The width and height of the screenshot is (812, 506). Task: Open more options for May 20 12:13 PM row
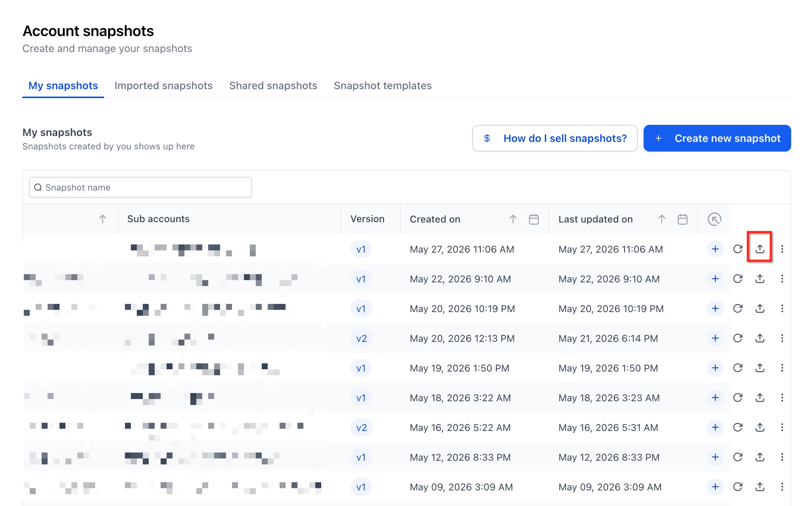(782, 338)
